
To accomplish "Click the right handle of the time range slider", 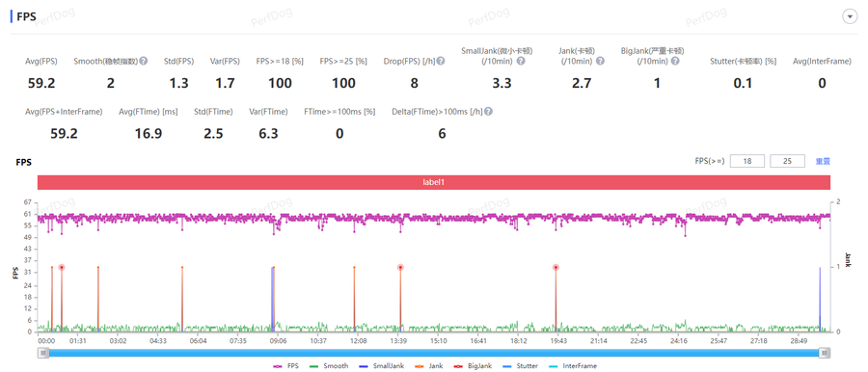I will (825, 353).
